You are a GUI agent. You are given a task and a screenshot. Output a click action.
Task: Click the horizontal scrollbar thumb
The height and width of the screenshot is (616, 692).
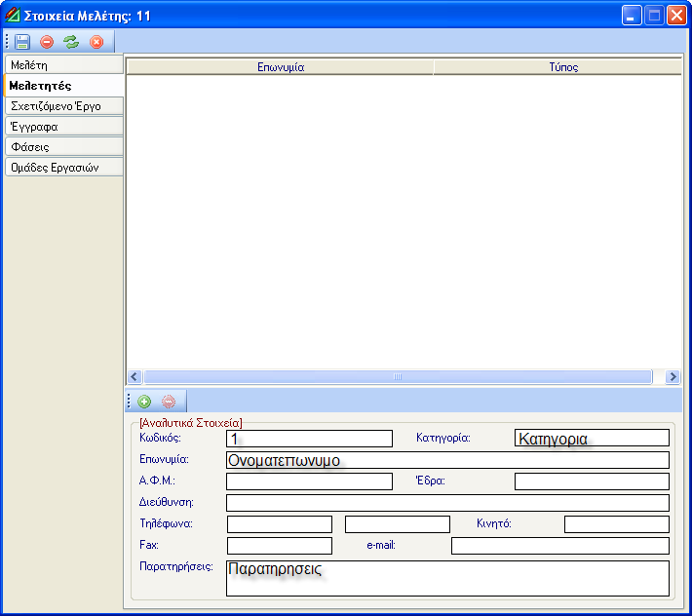tap(398, 377)
